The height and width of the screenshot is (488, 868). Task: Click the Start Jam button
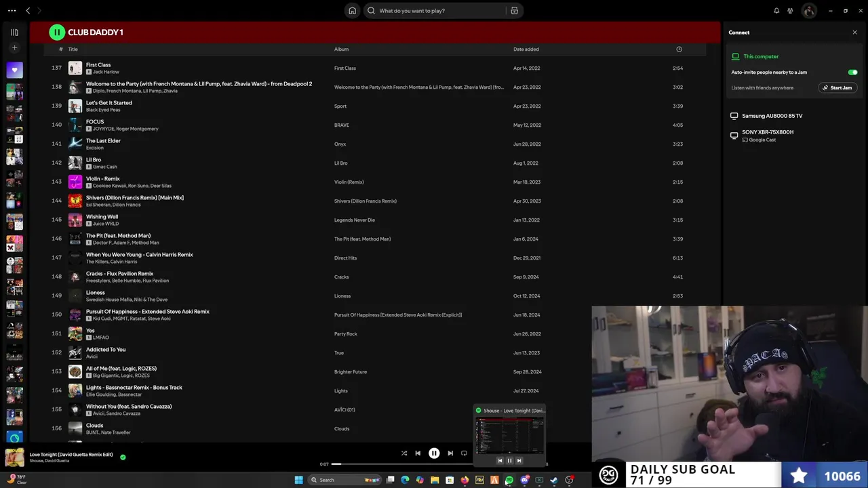pyautogui.click(x=837, y=87)
